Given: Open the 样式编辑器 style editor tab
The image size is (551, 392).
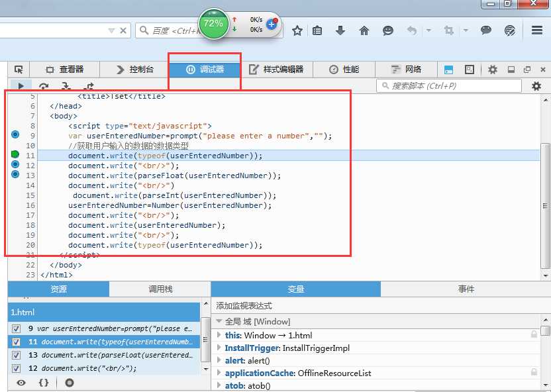Looking at the screenshot, I should [x=276, y=70].
